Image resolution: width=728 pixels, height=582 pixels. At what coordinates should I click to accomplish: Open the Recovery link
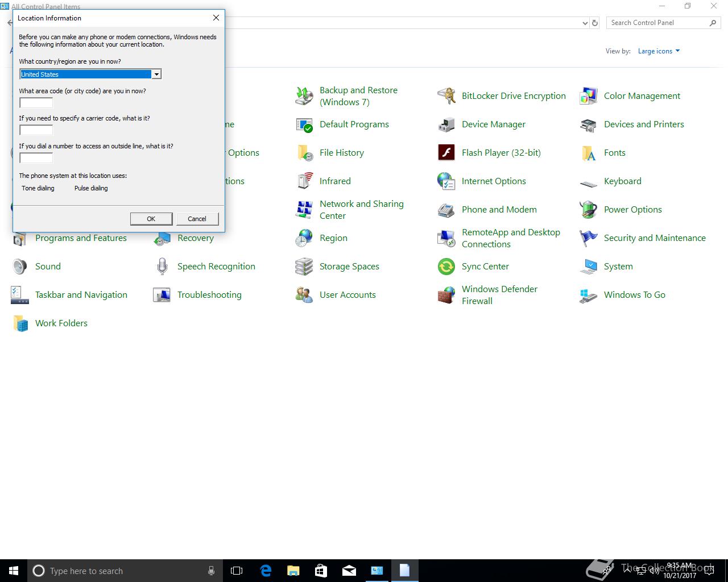click(x=196, y=238)
